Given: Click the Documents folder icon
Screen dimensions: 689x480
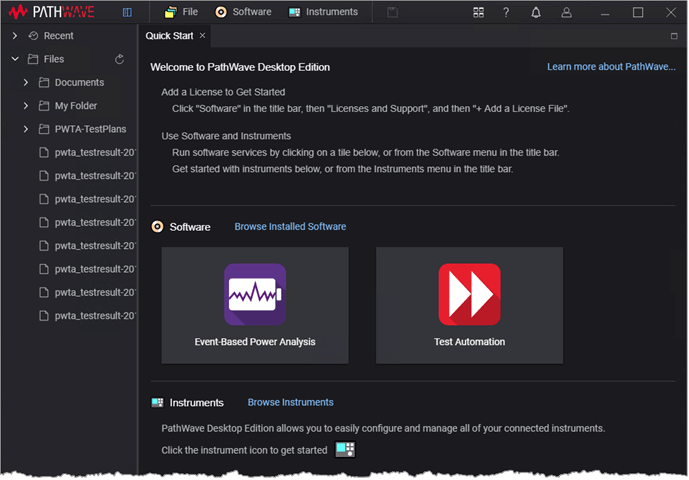Looking at the screenshot, I should 44,82.
